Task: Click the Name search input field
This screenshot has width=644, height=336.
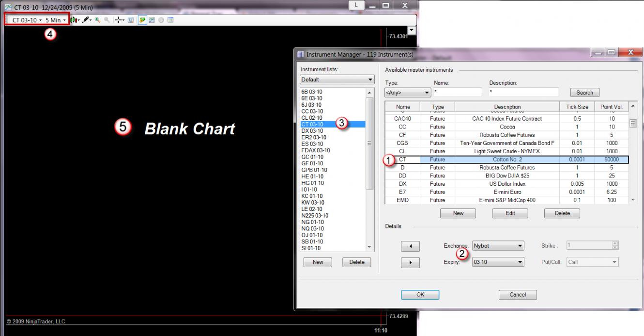Action: pyautogui.click(x=458, y=92)
